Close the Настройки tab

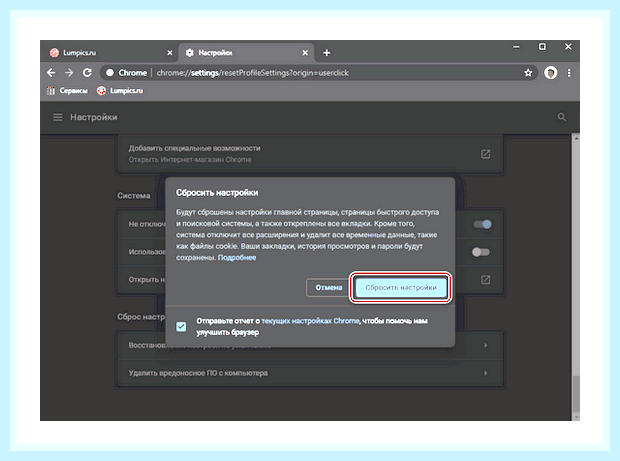305,53
